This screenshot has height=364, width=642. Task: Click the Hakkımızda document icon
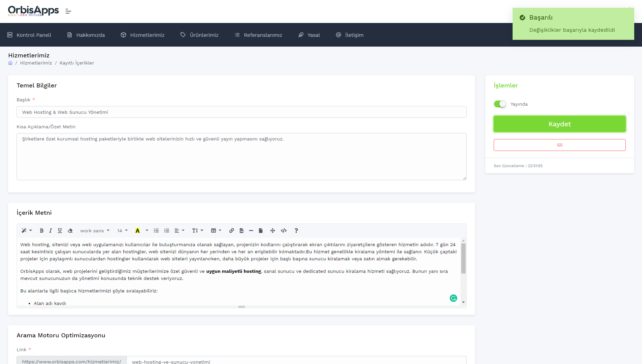pos(70,35)
